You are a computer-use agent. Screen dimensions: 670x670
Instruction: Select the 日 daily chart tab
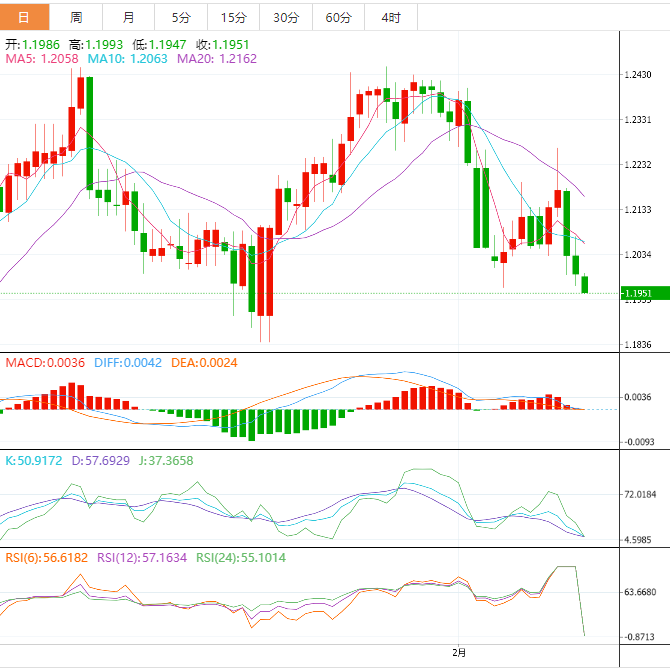click(x=24, y=17)
